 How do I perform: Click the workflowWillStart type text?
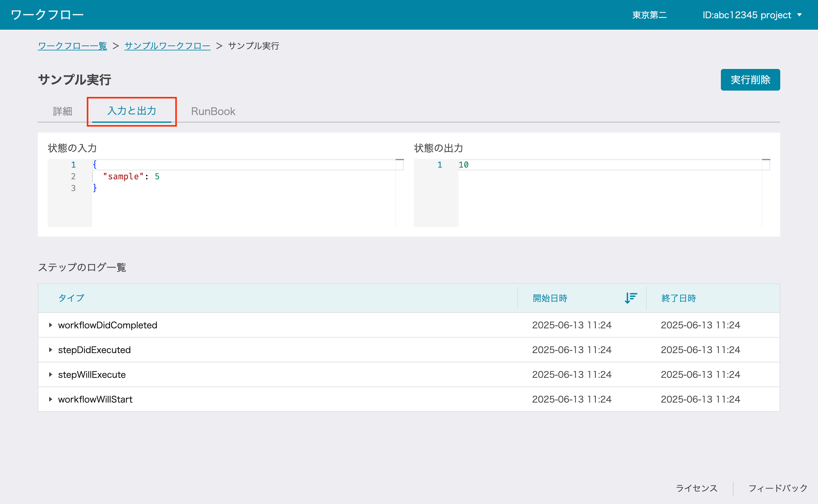point(95,399)
